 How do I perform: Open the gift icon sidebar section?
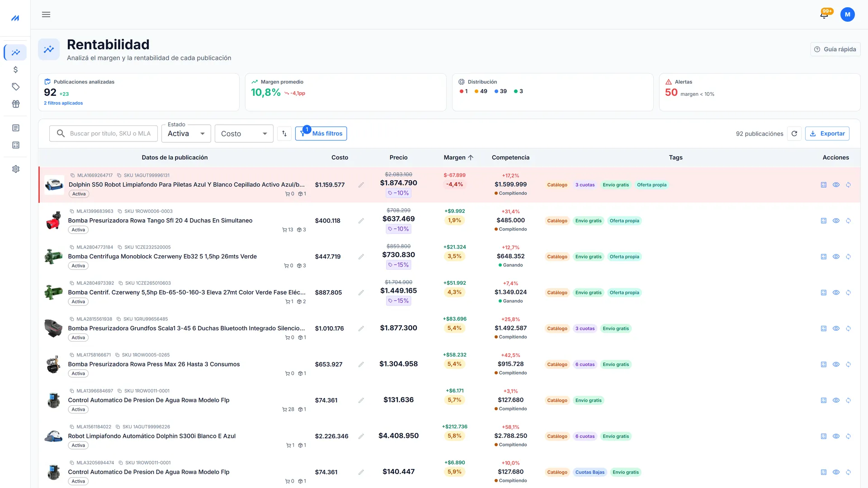(x=16, y=104)
